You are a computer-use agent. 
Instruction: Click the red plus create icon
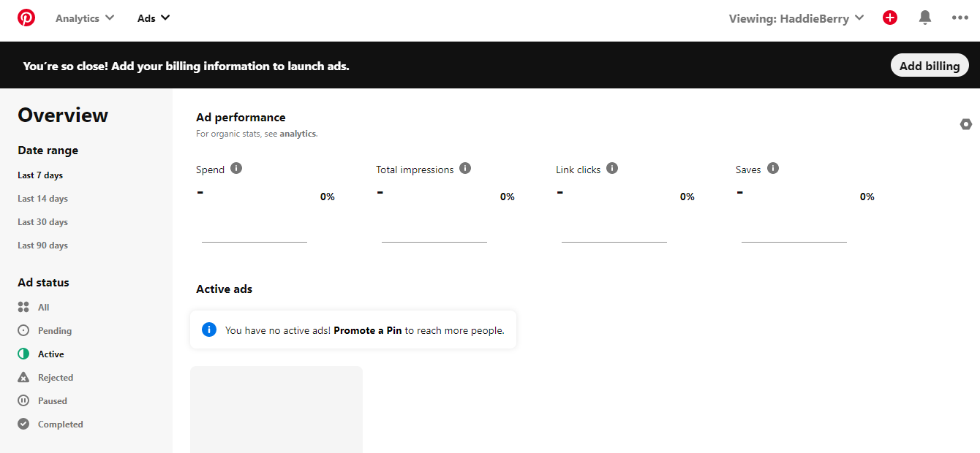[x=890, y=18]
